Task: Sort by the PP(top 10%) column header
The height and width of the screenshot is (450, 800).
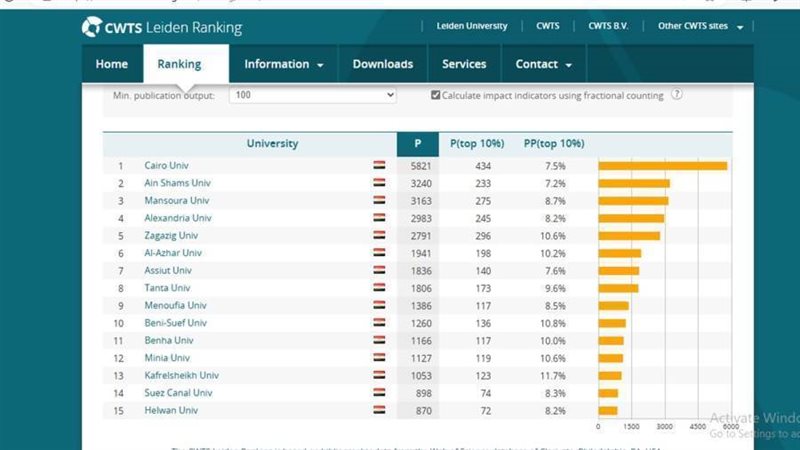Action: pyautogui.click(x=554, y=144)
